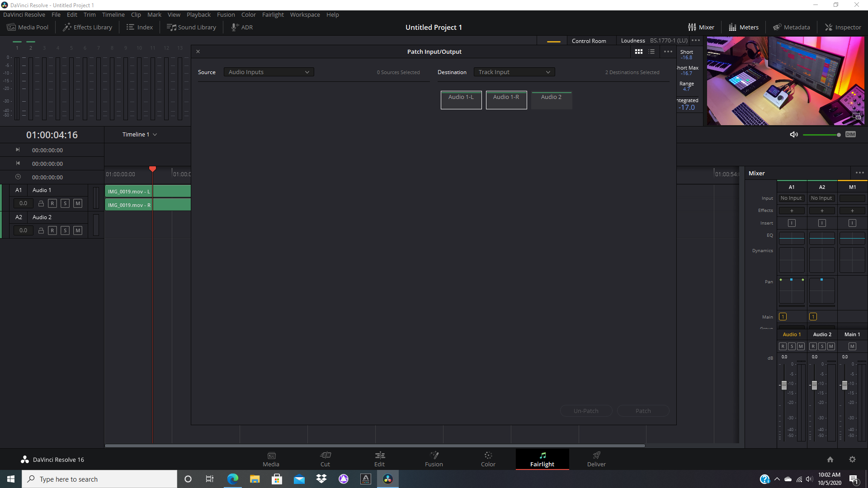
Task: Adjust the Audio 1 mixer fader
Action: (x=784, y=385)
